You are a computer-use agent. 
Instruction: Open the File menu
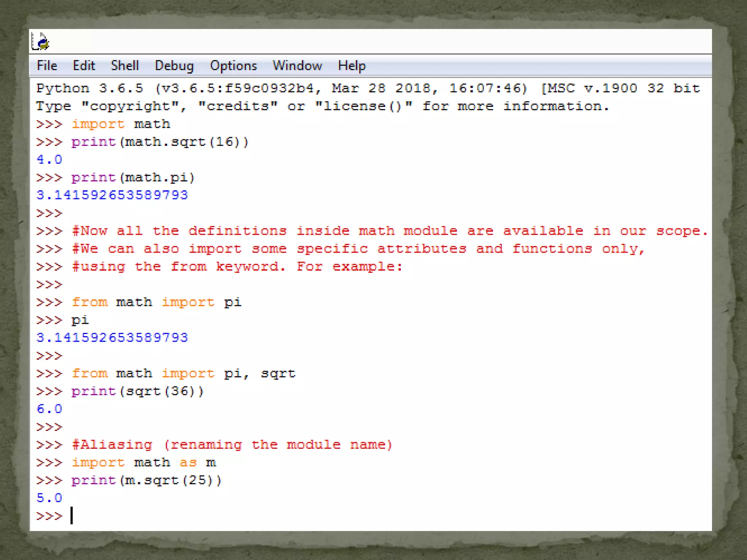coord(47,66)
